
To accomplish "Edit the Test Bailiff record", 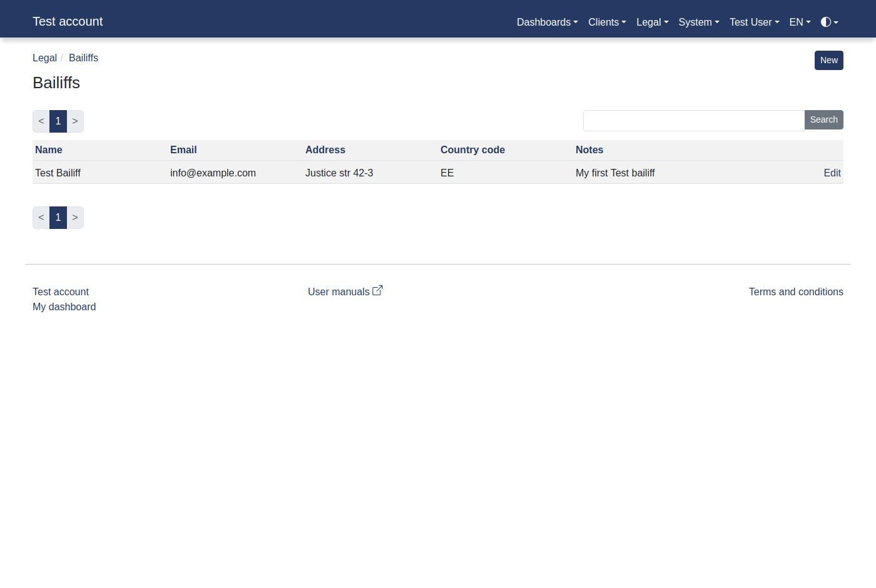I will coord(832,173).
